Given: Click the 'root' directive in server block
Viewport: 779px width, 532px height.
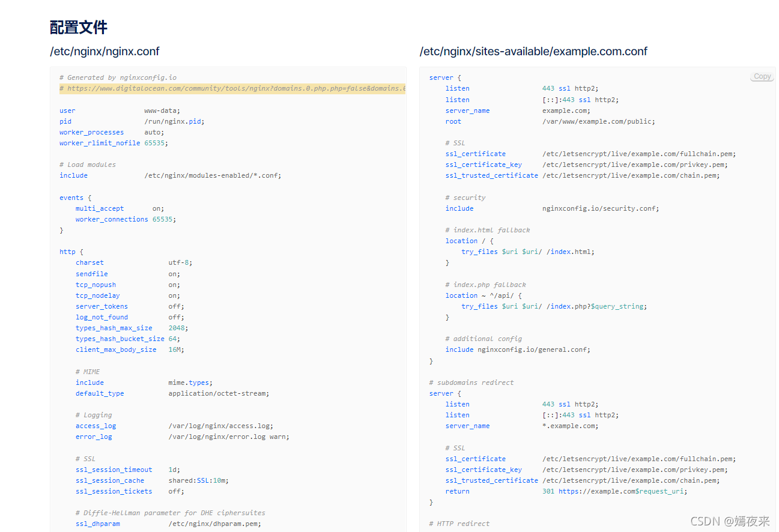Looking at the screenshot, I should [x=453, y=121].
